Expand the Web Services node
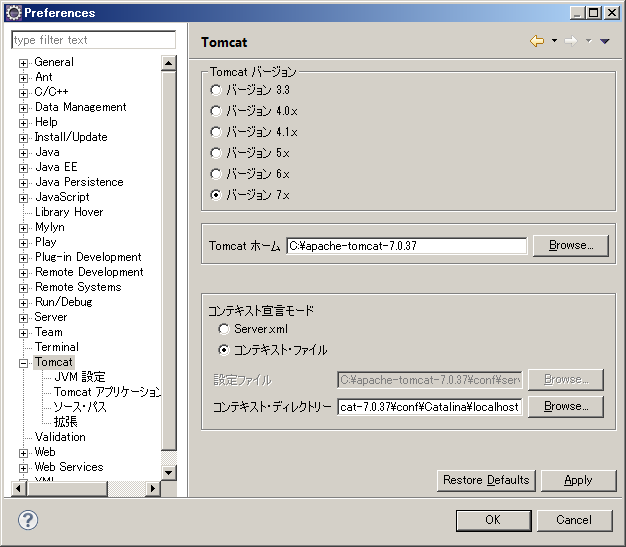 [x=24, y=468]
